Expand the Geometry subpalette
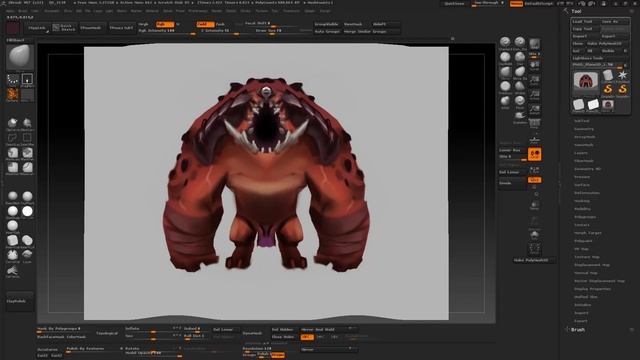The height and width of the screenshot is (360, 640). 584,129
